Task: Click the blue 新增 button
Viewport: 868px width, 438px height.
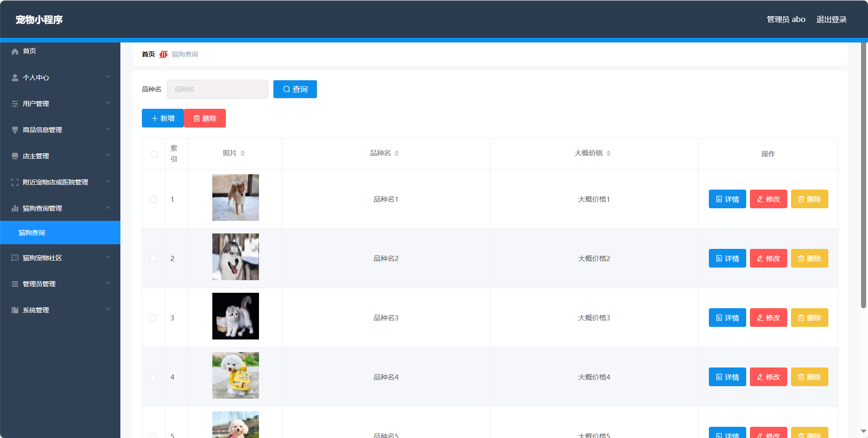Action: pyautogui.click(x=163, y=118)
